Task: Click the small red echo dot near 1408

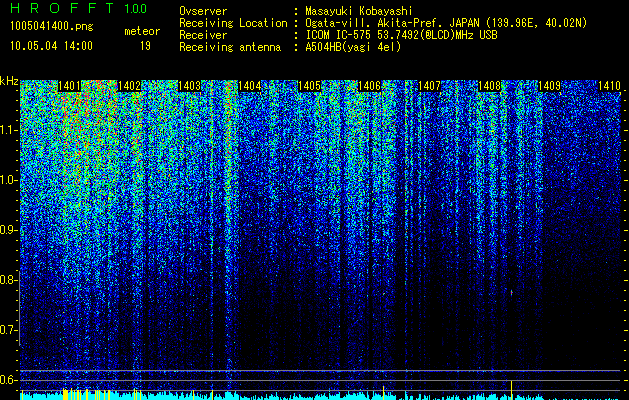Action: tap(511, 292)
